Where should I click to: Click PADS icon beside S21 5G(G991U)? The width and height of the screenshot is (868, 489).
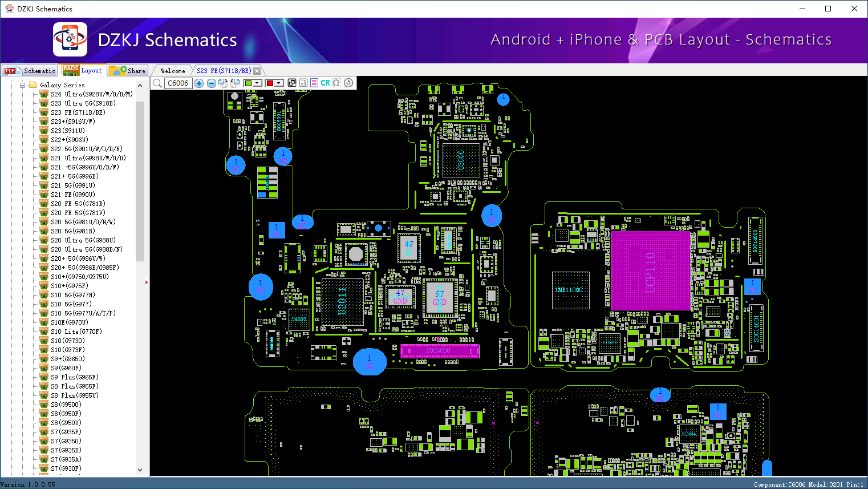(x=44, y=185)
